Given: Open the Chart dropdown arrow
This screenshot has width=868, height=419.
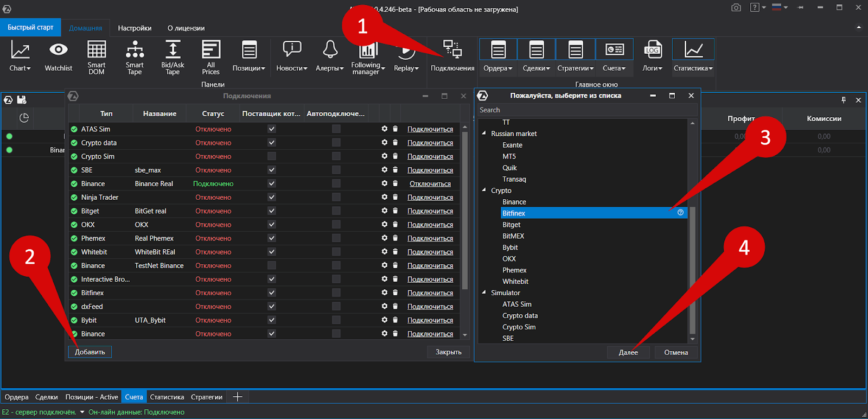Looking at the screenshot, I should tap(29, 68).
